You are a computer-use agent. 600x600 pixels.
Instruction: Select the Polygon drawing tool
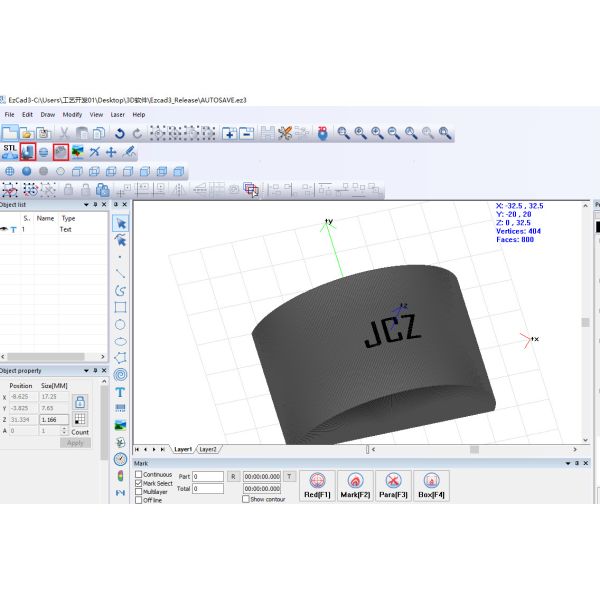pos(120,358)
